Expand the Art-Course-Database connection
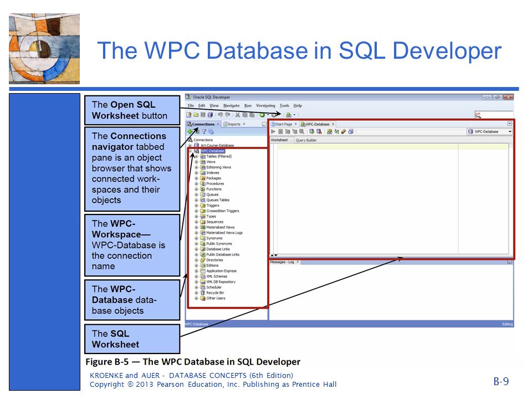The height and width of the screenshot is (399, 532). tap(190, 145)
